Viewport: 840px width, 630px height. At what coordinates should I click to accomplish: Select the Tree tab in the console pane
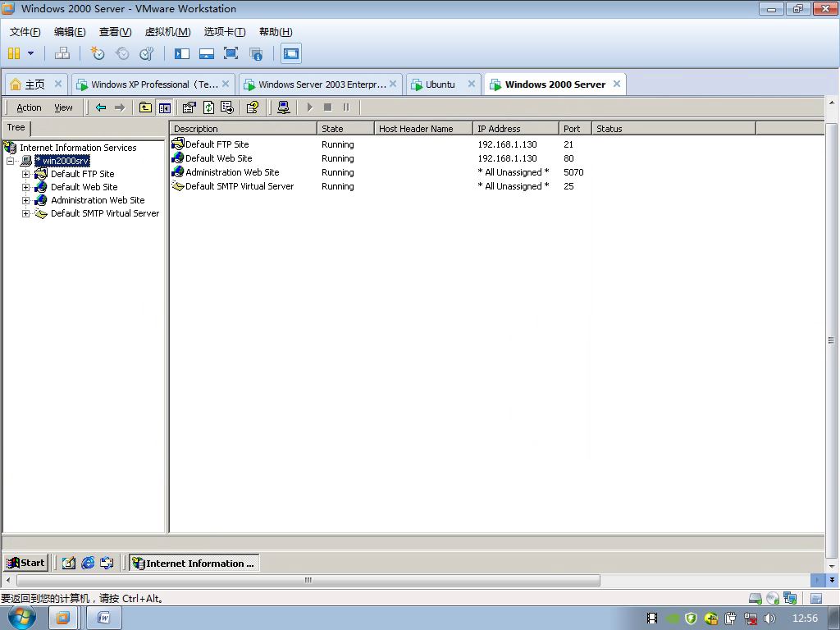pyautogui.click(x=16, y=127)
